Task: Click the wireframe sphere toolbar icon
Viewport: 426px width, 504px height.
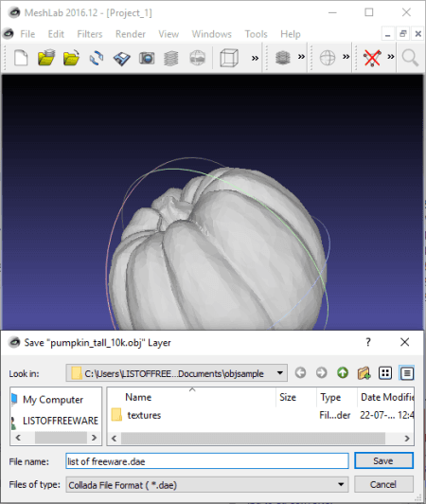Action: pos(328,58)
